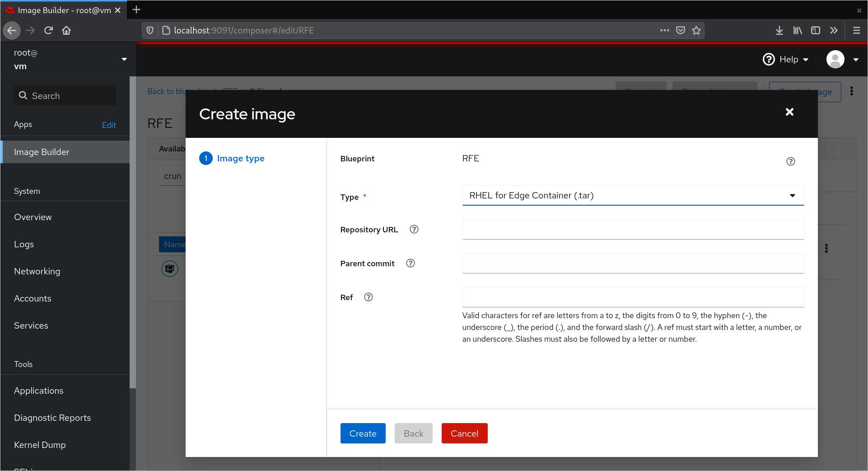This screenshot has height=471, width=868.
Task: Open the Firefox library
Action: 798,30
